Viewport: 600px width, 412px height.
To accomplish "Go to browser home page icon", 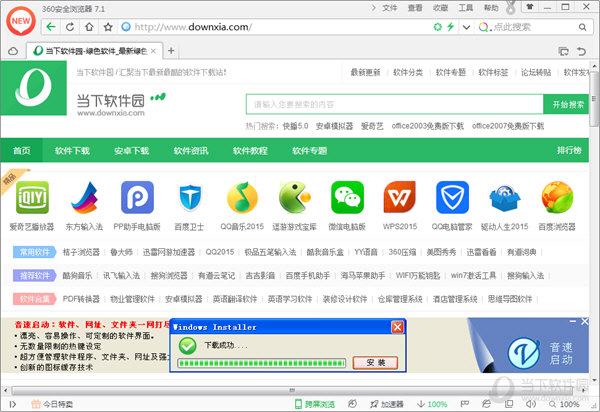I will coord(89,27).
